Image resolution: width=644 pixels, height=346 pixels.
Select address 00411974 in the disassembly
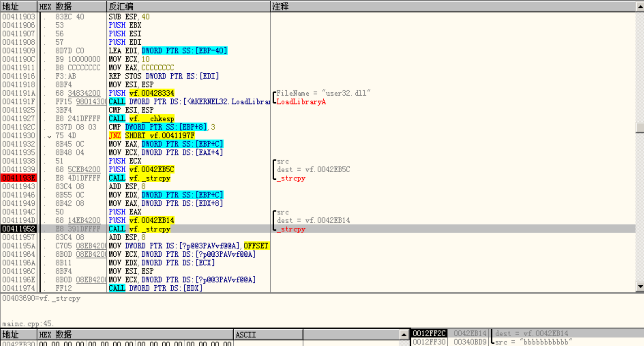tap(19, 288)
